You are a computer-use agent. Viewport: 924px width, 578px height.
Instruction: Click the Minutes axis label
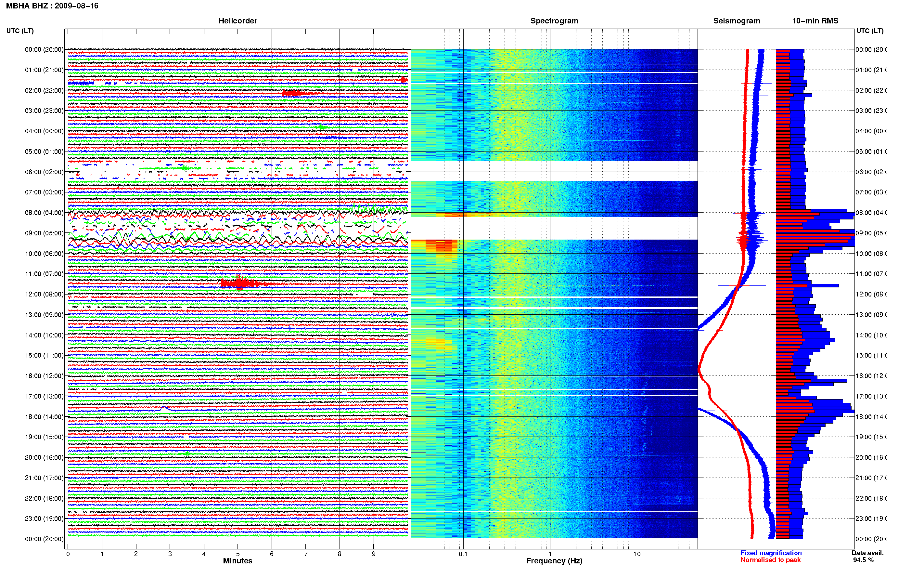click(237, 561)
